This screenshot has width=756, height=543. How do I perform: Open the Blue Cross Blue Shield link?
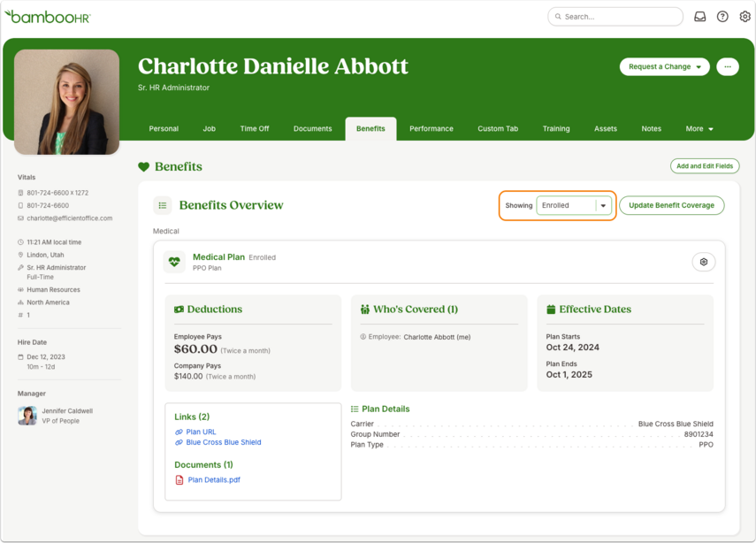[224, 442]
